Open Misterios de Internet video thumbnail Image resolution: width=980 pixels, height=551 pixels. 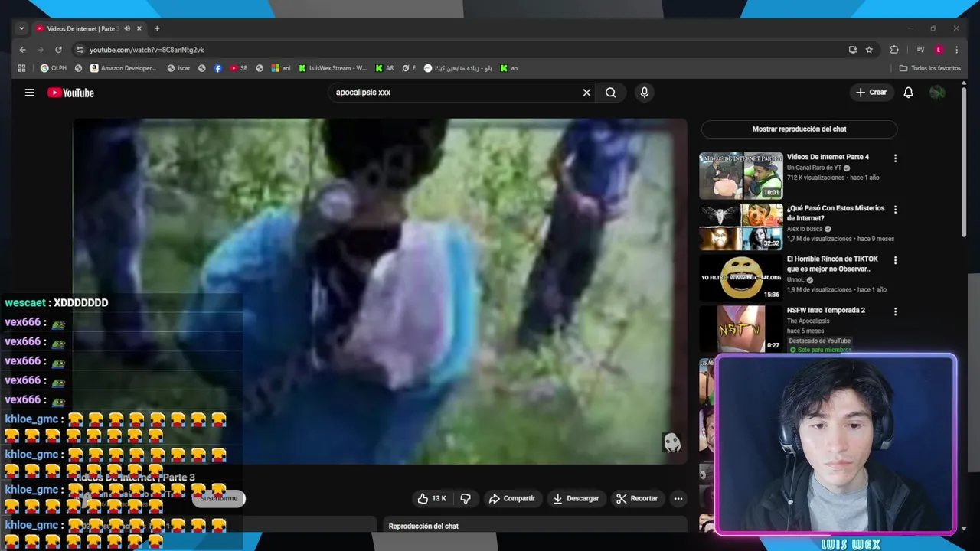click(x=741, y=227)
